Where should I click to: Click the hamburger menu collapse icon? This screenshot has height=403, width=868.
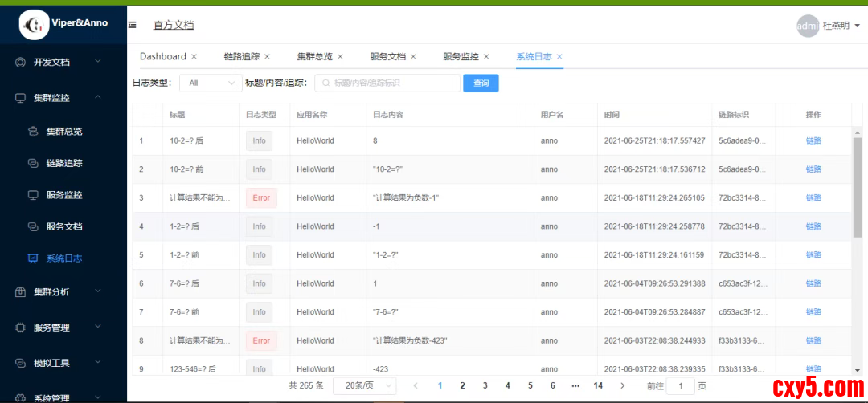pyautogui.click(x=133, y=25)
